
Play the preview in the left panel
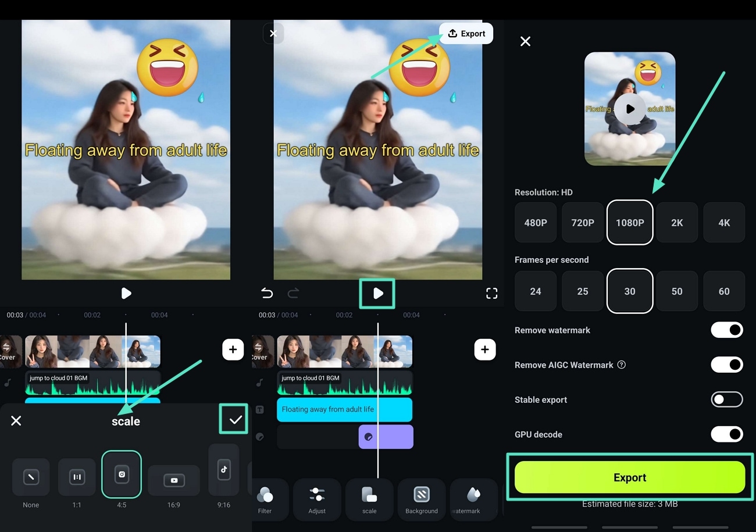coord(126,294)
